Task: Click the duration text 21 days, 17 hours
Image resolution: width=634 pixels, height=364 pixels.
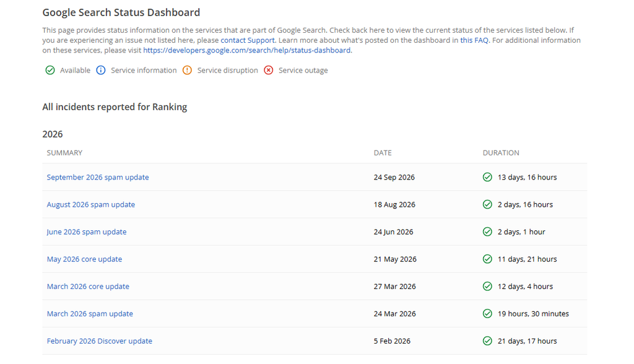Action: 528,341
